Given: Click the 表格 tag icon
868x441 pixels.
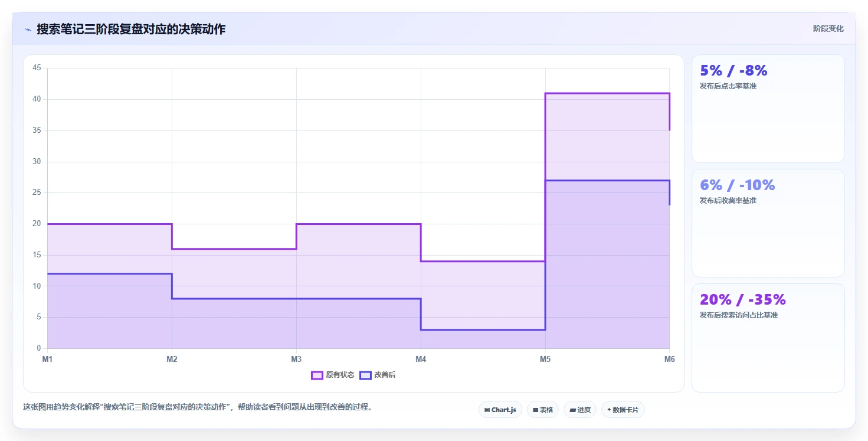Looking at the screenshot, I should (x=535, y=410).
